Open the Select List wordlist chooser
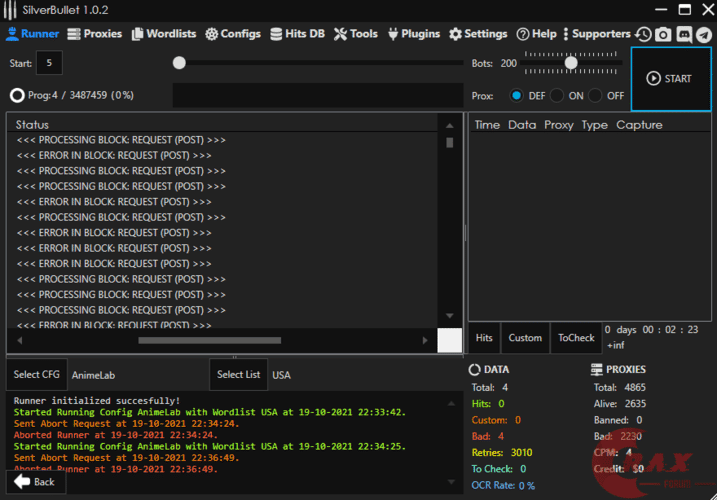The height and width of the screenshot is (500, 717). (238, 375)
